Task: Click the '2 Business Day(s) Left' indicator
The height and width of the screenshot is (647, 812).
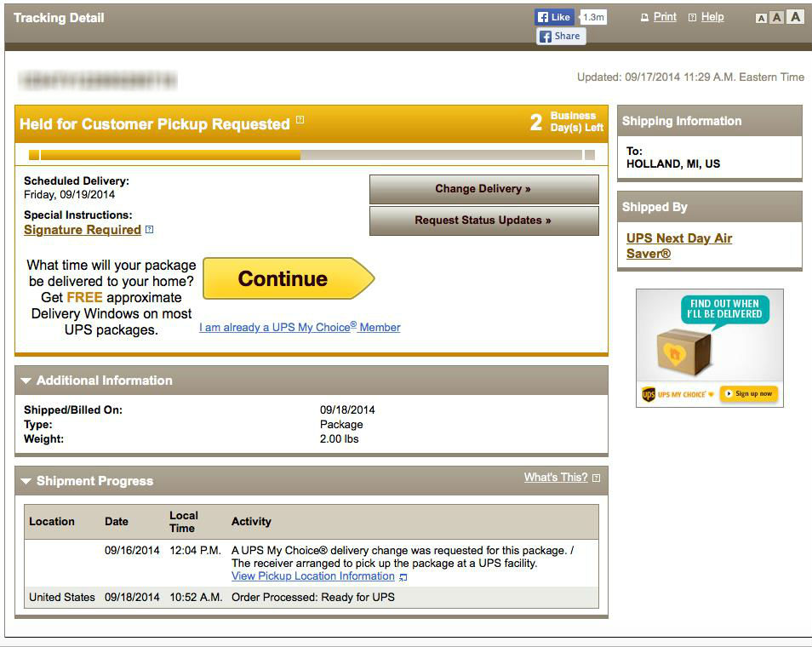Action: coord(567,122)
